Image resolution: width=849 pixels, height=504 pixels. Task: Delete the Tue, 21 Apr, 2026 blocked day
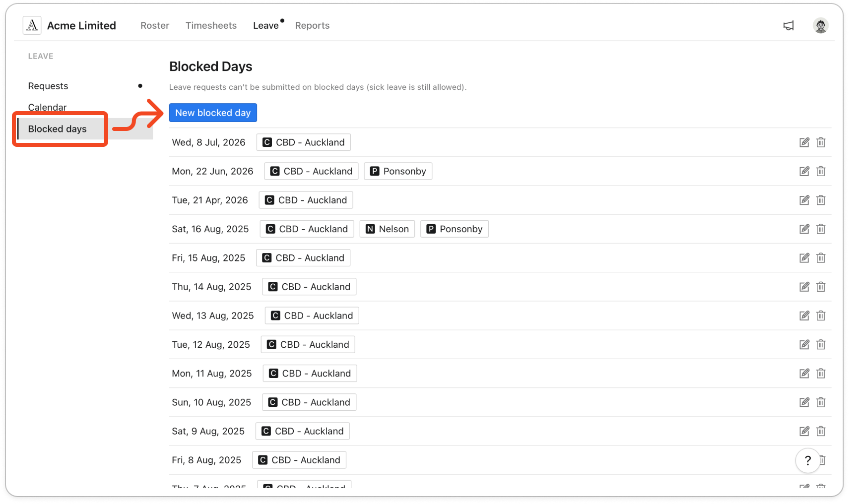point(821,200)
